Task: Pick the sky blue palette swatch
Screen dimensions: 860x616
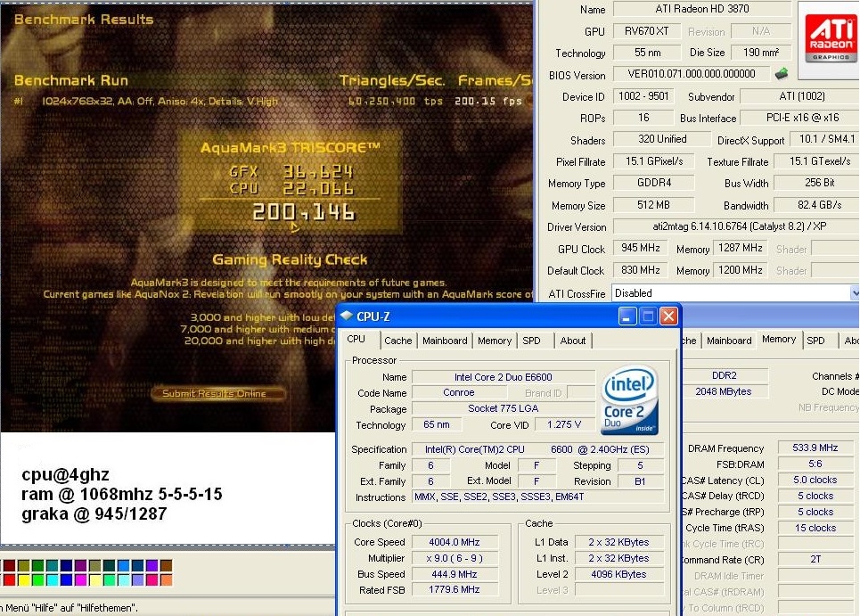Action: 123,565
